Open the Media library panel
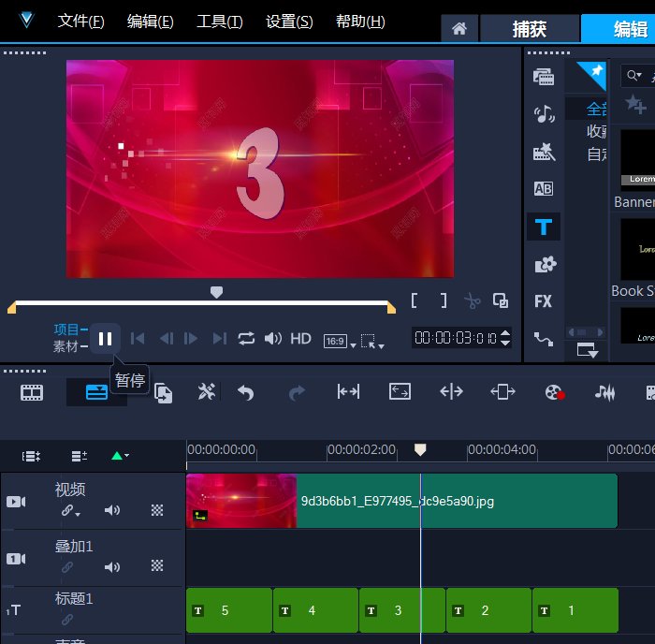This screenshot has height=644, width=655. 543,77
